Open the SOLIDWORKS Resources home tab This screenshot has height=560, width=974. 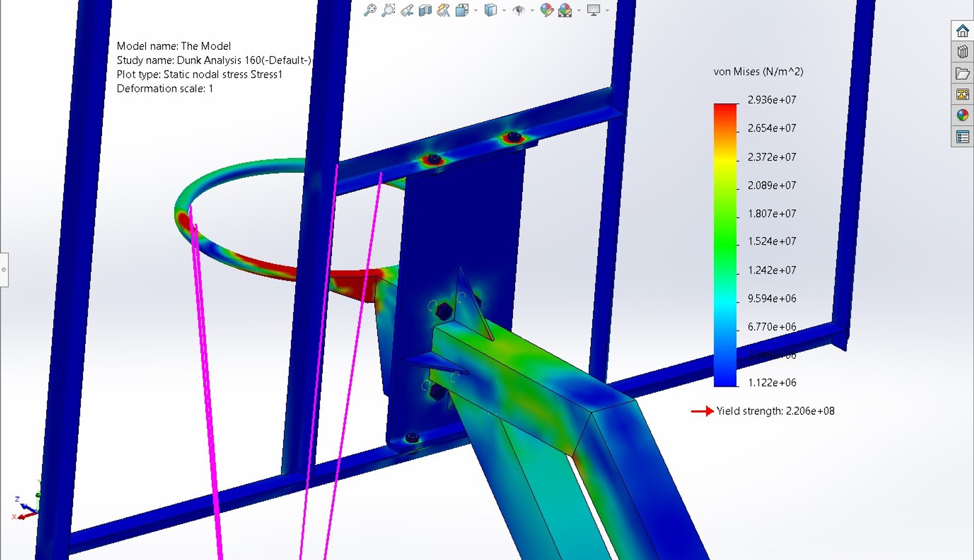point(963,31)
